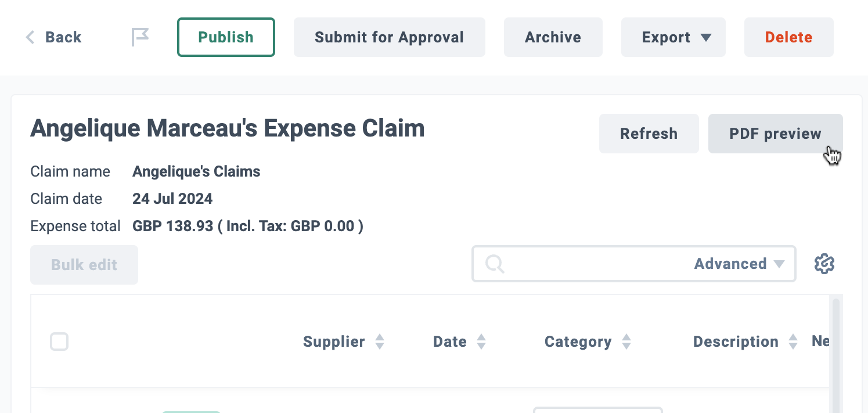Screen dimensions: 868x413
Task: Sort by Category column arrows
Action: (626, 342)
